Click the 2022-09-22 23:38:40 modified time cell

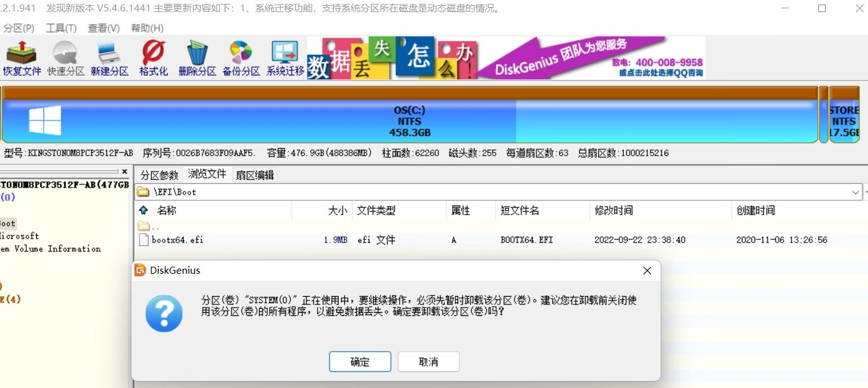coord(640,240)
